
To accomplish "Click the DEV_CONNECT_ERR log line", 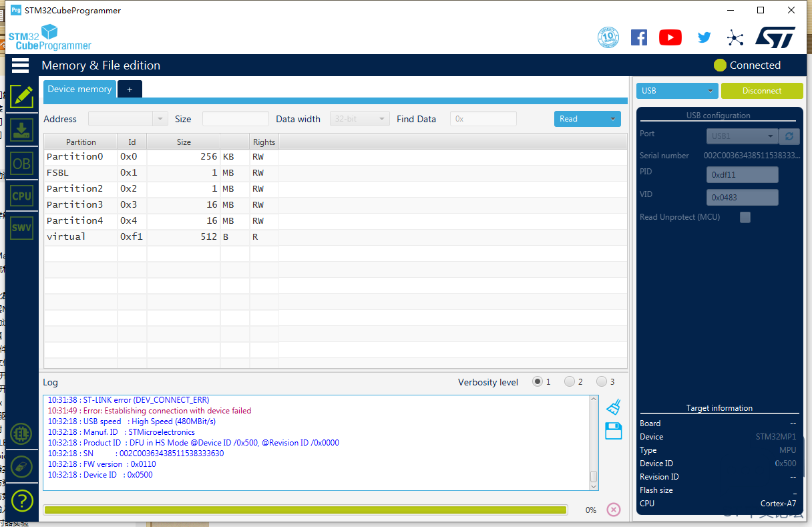I will pyautogui.click(x=128, y=400).
